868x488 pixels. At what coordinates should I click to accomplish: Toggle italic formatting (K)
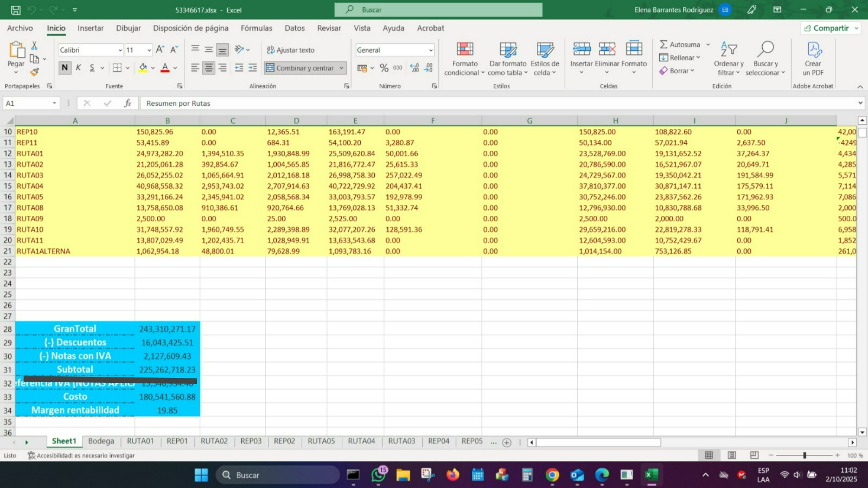79,68
